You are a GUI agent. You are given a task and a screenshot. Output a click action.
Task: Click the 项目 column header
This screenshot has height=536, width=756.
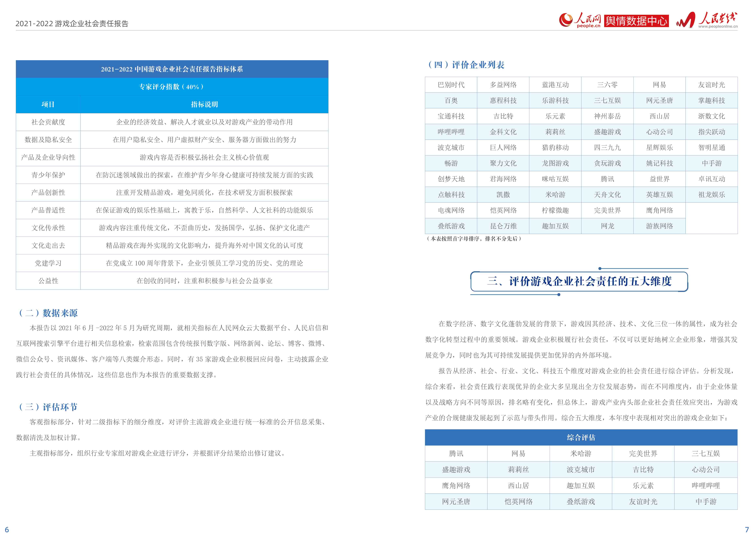(48, 104)
